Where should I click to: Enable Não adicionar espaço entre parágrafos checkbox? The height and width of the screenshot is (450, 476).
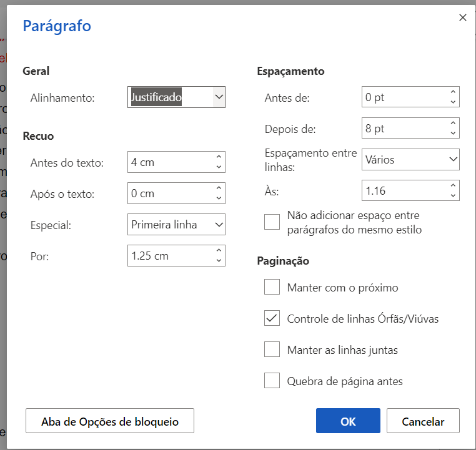click(x=272, y=222)
